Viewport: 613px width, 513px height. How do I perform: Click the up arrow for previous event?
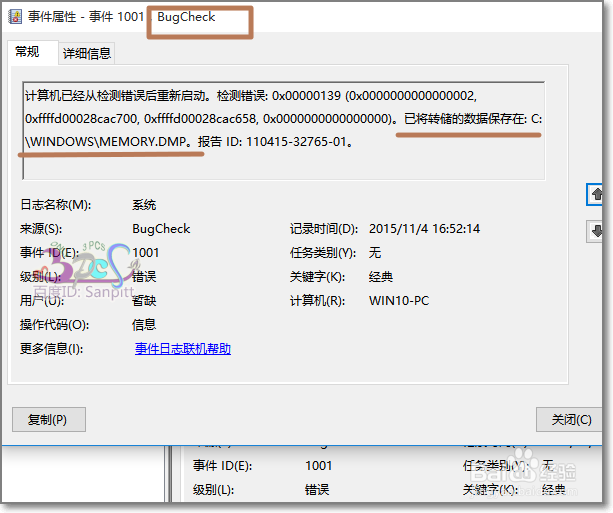tap(598, 194)
